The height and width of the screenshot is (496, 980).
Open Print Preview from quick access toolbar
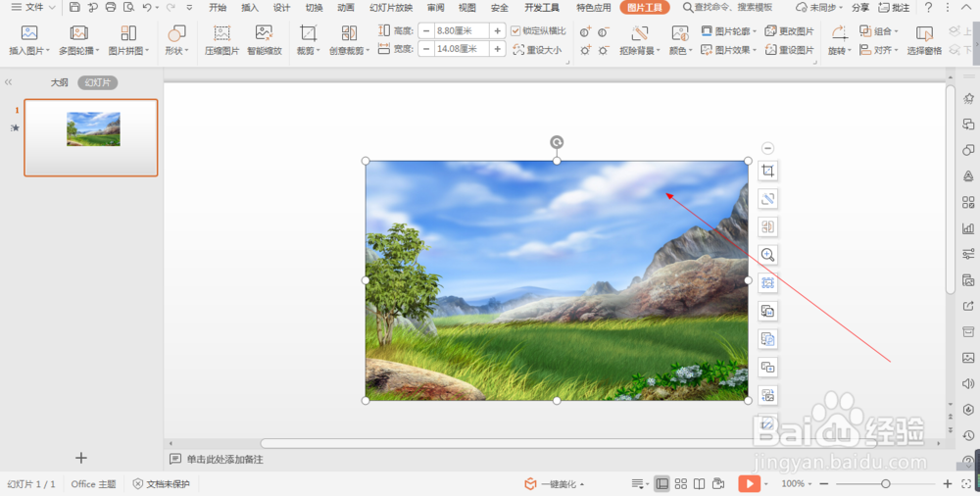128,8
